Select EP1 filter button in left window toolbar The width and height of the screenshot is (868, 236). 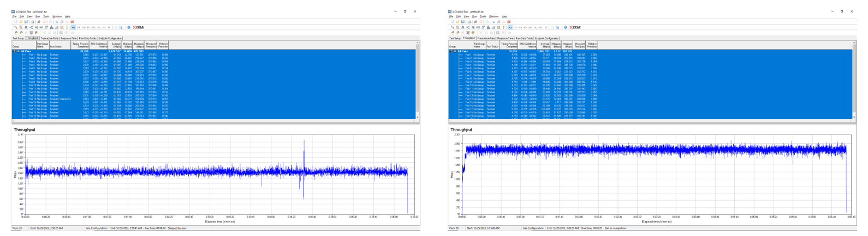pyautogui.click(x=88, y=27)
